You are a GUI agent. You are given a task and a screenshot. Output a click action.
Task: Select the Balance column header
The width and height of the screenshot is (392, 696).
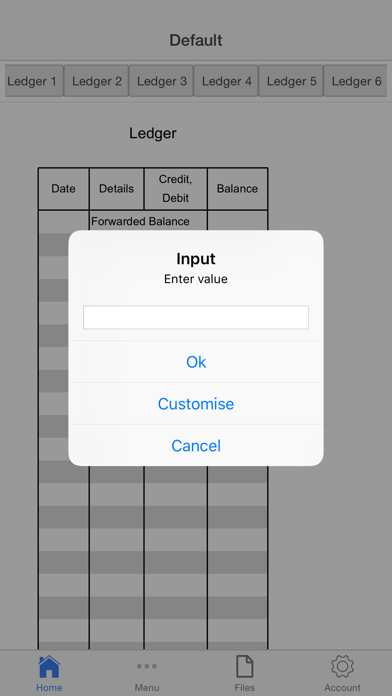point(237,189)
